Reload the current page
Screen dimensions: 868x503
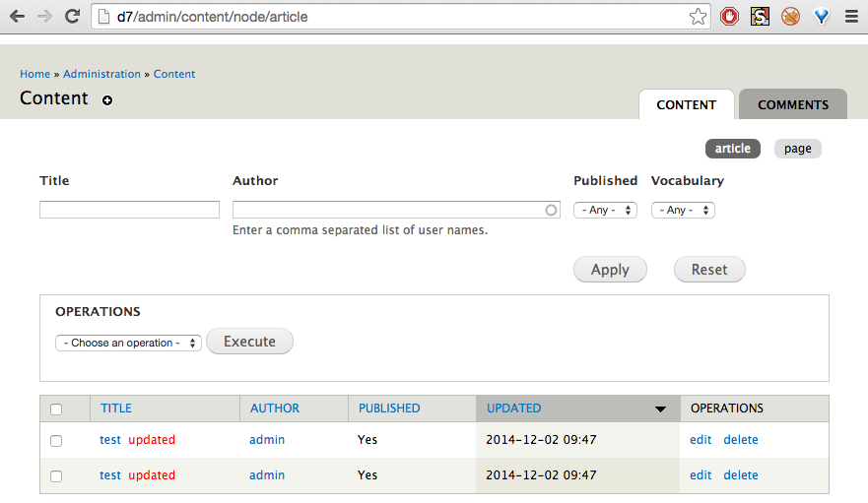pos(72,16)
